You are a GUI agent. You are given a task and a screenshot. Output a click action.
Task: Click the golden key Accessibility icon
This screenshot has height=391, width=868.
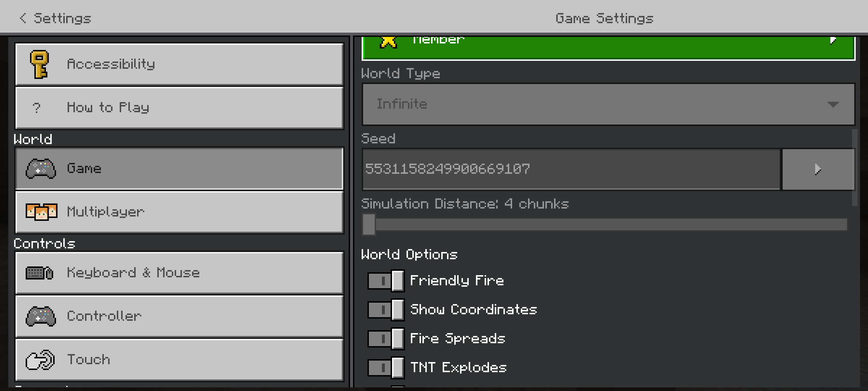39,64
